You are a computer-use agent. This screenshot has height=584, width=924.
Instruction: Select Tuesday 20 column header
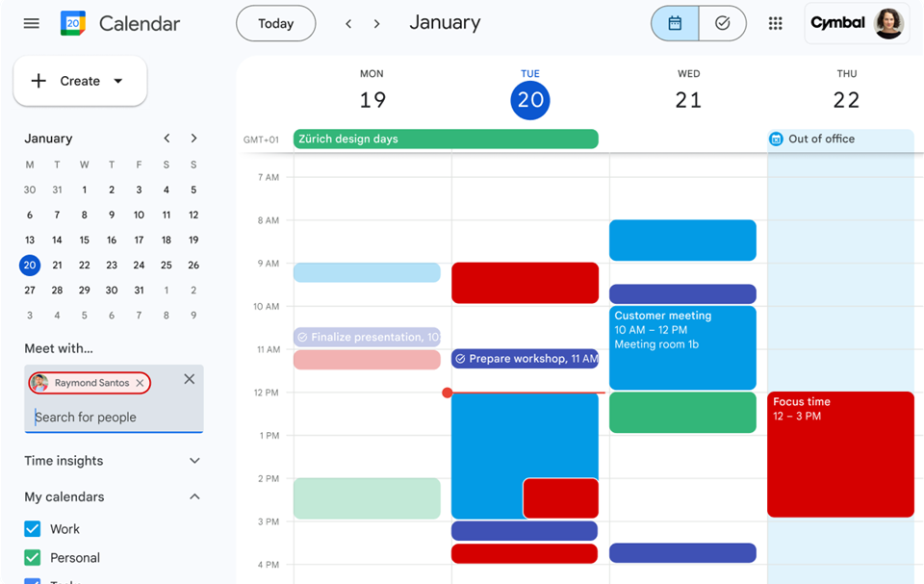point(530,93)
